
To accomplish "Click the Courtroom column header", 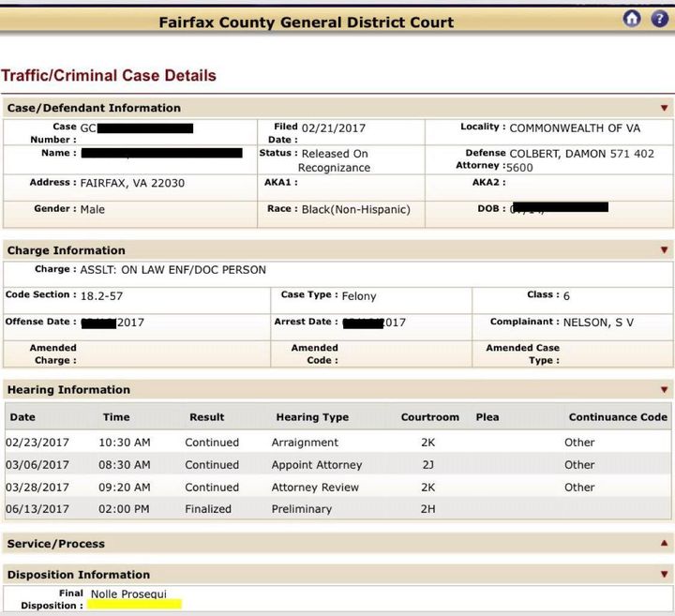I will (429, 417).
